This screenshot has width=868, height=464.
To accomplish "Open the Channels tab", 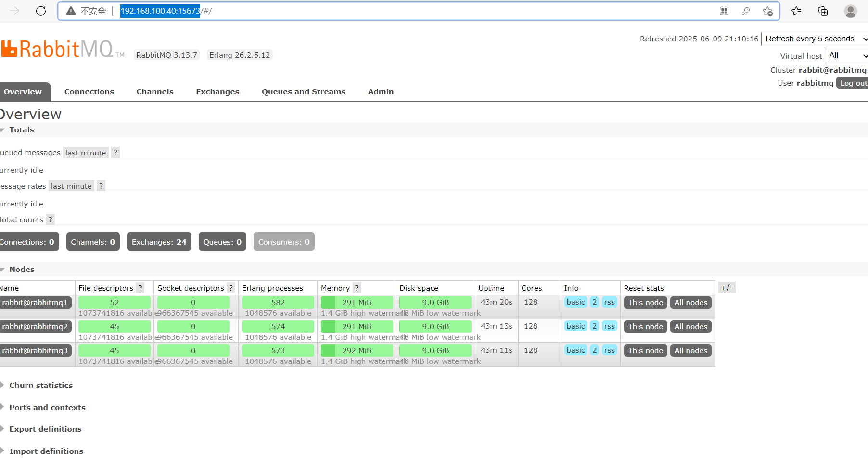I will coord(155,92).
